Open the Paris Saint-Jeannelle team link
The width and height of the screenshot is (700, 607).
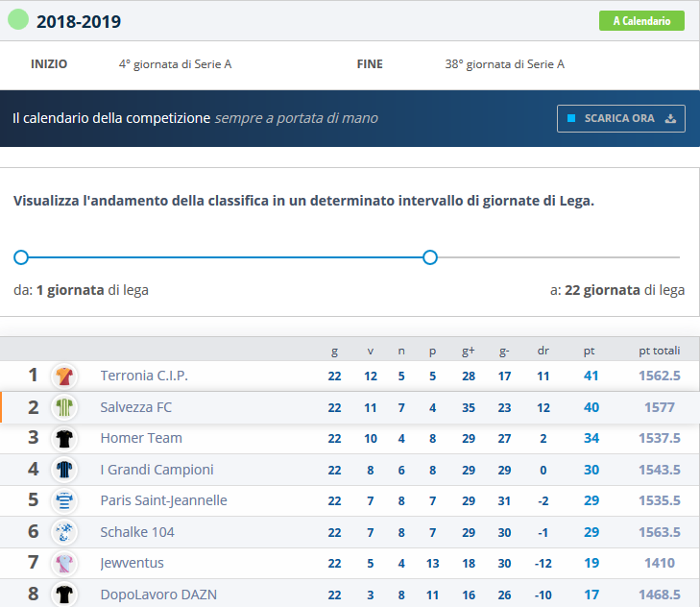[x=163, y=500]
